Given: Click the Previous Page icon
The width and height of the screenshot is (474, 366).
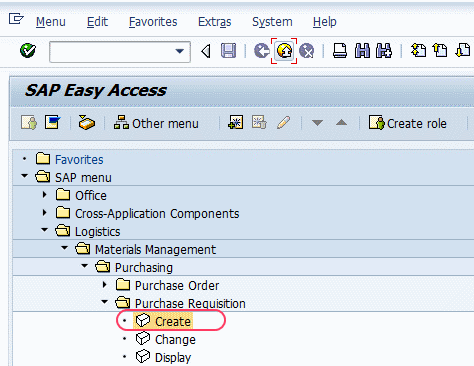Looking at the screenshot, I should [440, 51].
